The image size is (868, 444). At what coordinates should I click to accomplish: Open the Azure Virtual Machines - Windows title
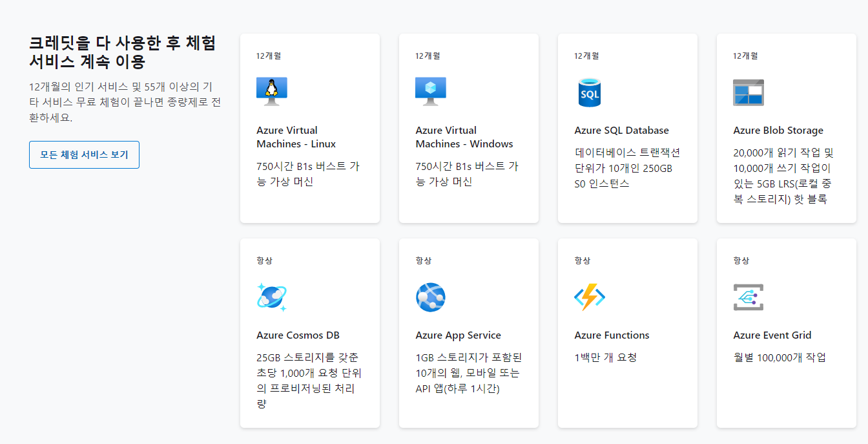464,137
